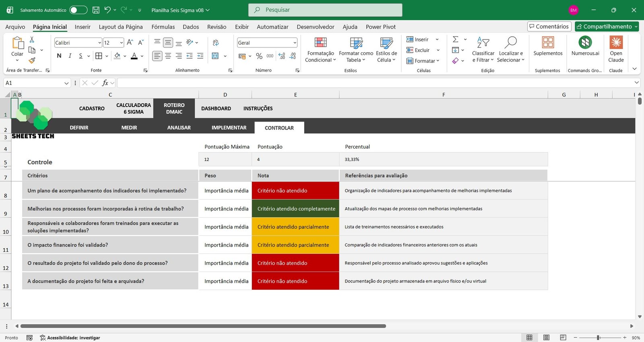Viewport: 644px width, 342px height.
Task: Click the Wrap Text icon
Action: click(216, 42)
